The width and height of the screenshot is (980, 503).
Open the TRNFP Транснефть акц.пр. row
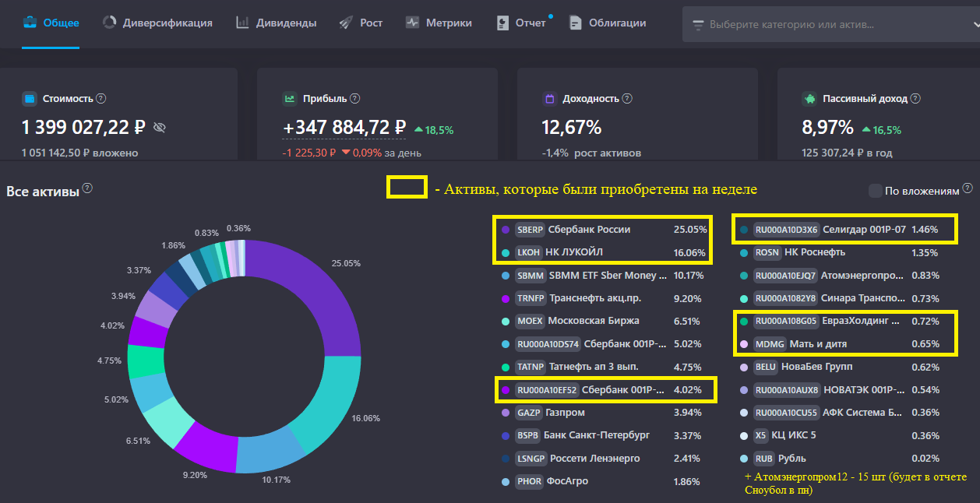(604, 298)
